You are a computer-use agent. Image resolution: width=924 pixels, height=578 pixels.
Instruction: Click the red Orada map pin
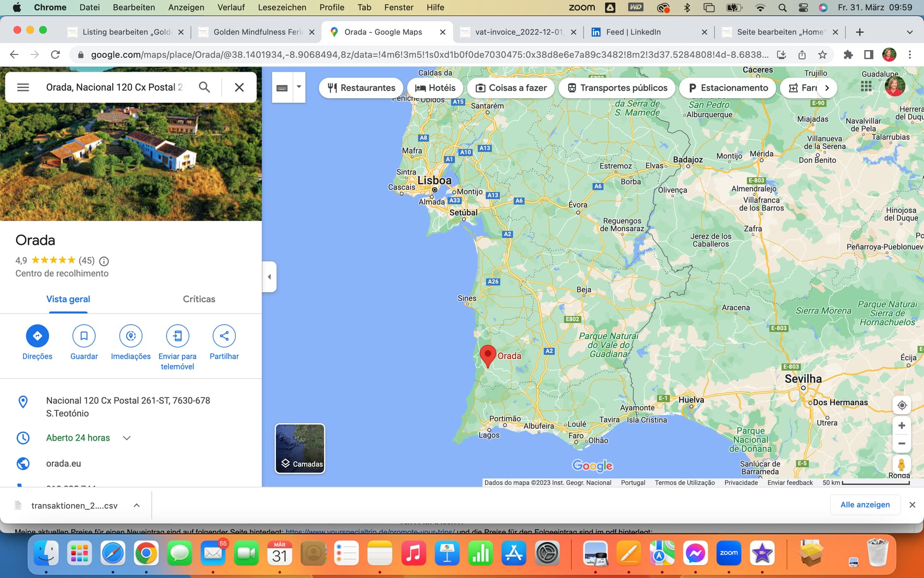[488, 356]
